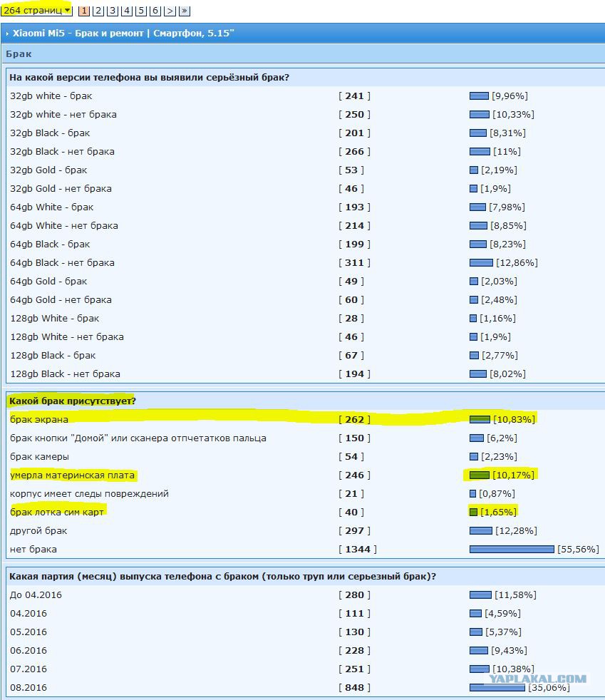
Task: Select the row 'До 04.2016'
Action: pos(305,595)
